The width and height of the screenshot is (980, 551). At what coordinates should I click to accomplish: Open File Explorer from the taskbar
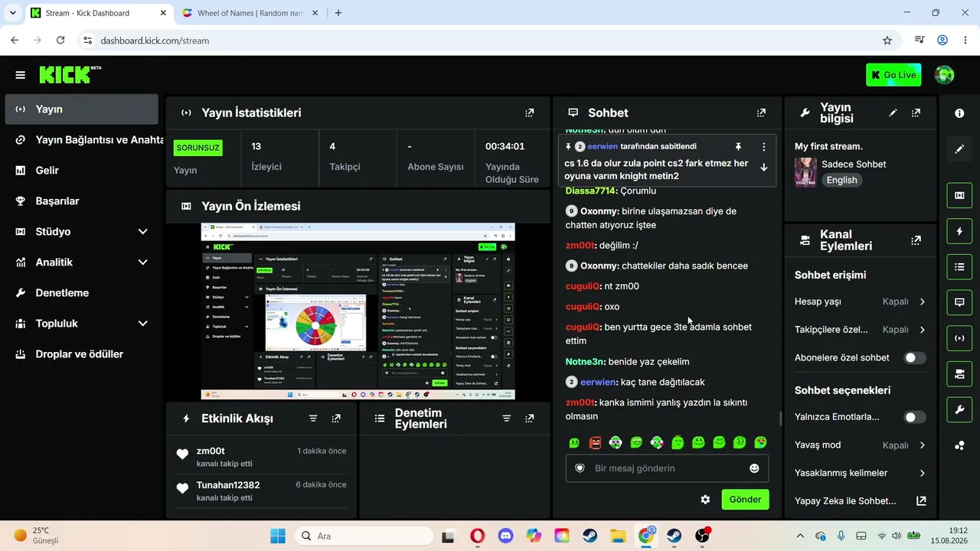tap(618, 536)
